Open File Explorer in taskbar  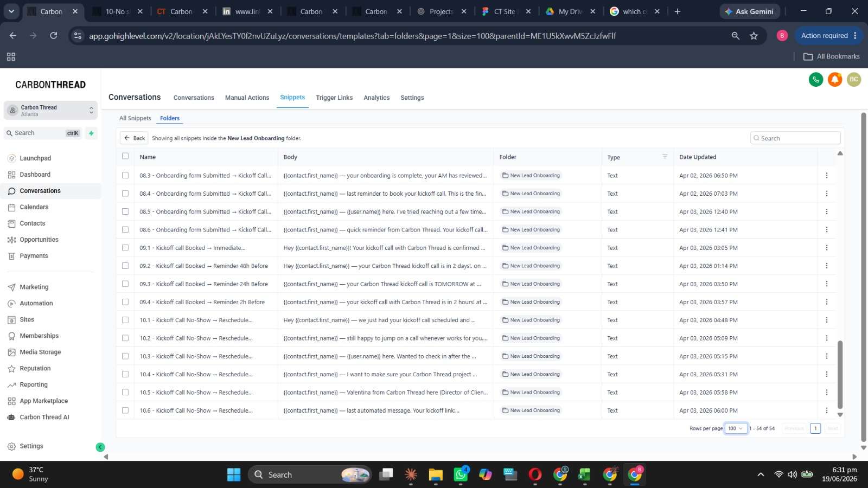click(436, 475)
